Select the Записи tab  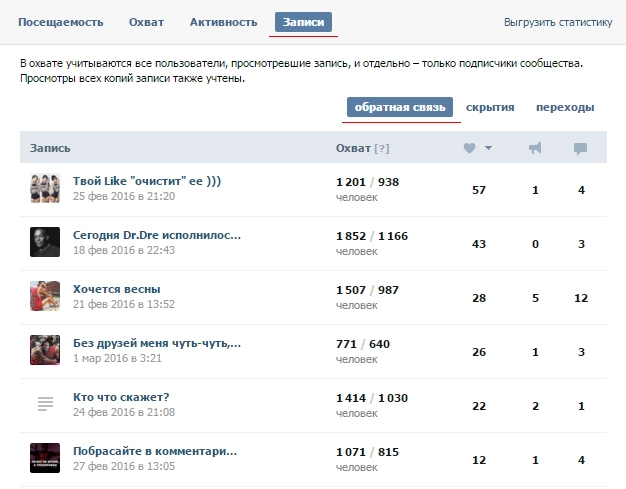[303, 22]
